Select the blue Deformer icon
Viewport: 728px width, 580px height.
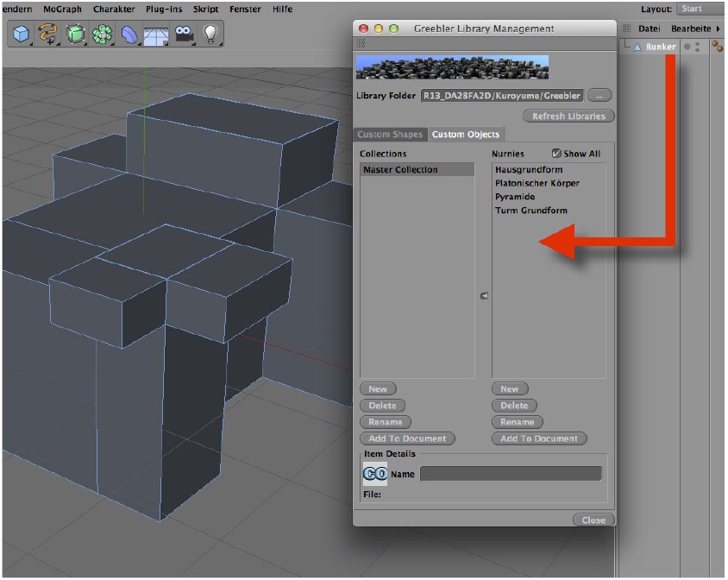pyautogui.click(x=129, y=35)
